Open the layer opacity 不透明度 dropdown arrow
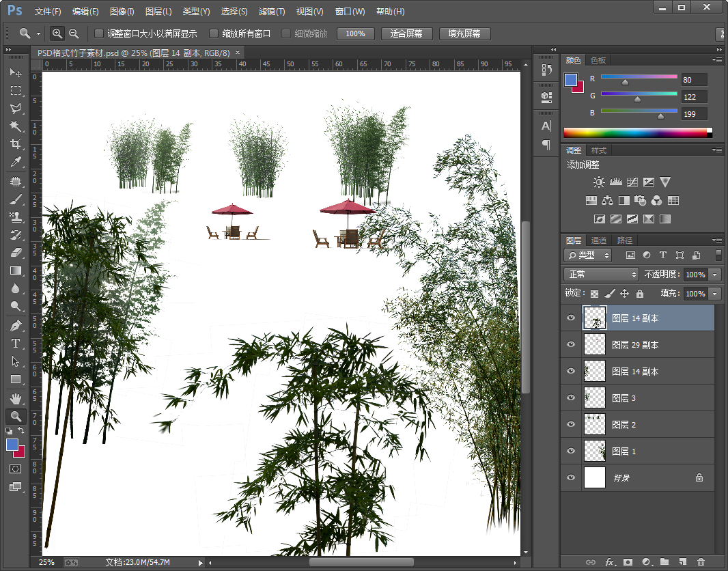The width and height of the screenshot is (728, 571). (x=715, y=275)
